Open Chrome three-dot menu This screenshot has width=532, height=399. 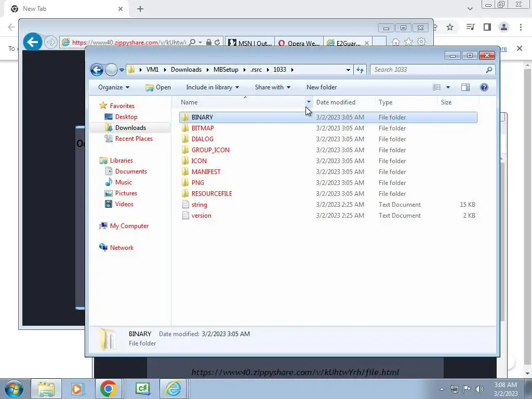click(521, 27)
